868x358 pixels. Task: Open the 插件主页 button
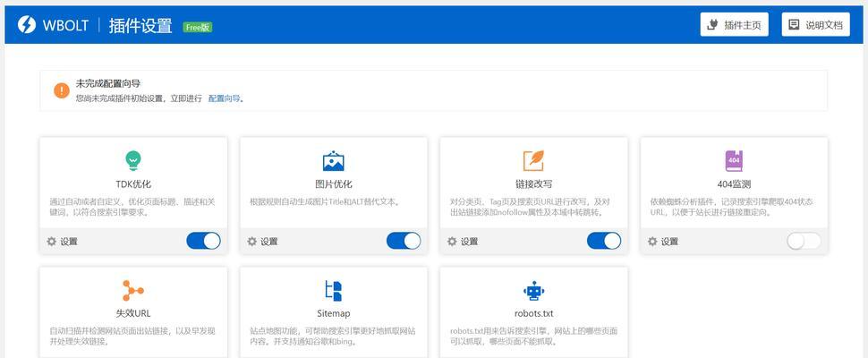[x=734, y=25]
